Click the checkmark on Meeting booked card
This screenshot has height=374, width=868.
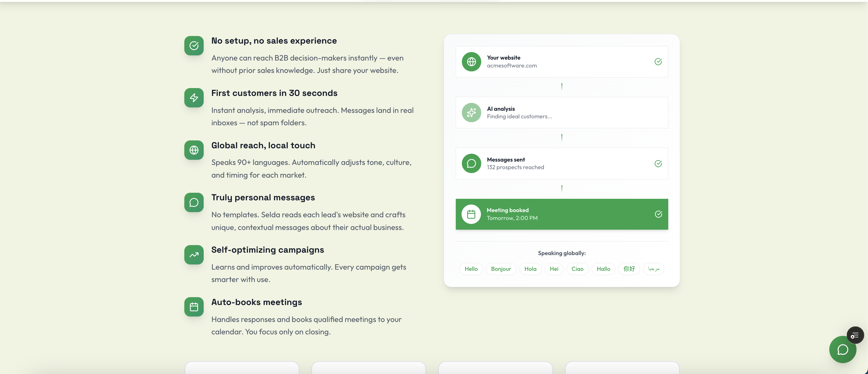click(x=658, y=214)
